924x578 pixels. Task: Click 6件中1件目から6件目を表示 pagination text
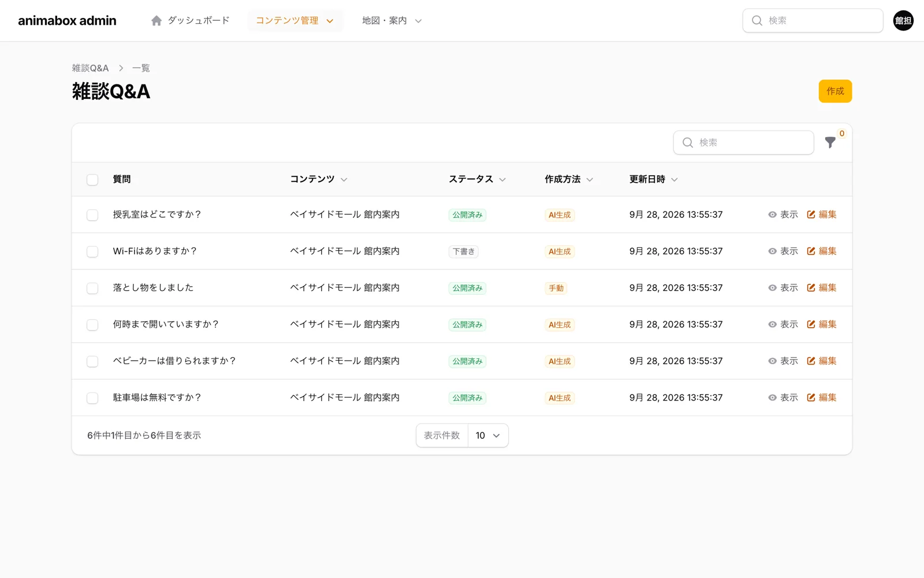[x=144, y=436]
